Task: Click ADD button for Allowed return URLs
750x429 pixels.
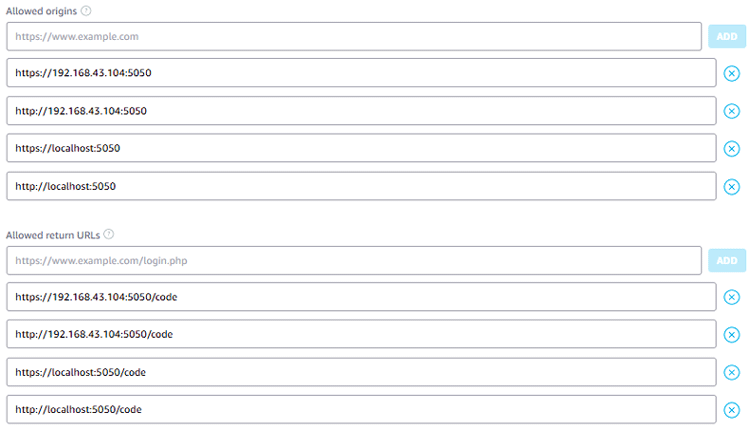Action: [x=727, y=261]
